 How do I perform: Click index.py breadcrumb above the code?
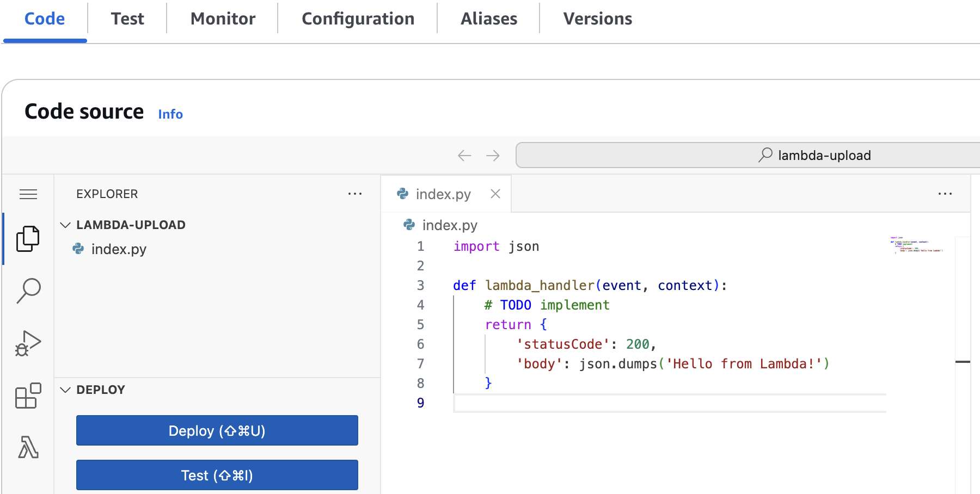[450, 225]
